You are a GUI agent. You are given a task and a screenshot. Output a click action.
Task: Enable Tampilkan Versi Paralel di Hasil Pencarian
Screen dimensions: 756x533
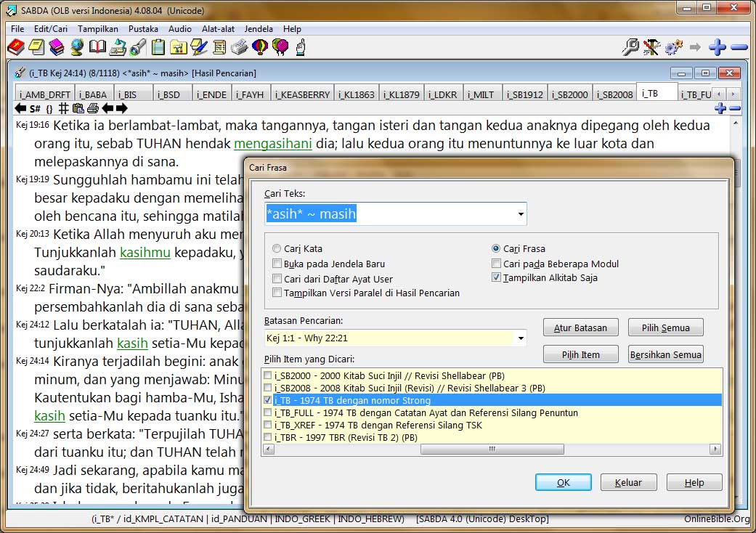tap(277, 293)
